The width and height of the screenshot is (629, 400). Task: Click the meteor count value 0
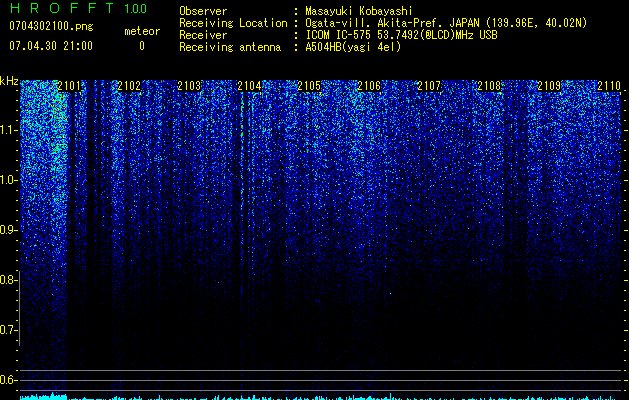coord(142,46)
